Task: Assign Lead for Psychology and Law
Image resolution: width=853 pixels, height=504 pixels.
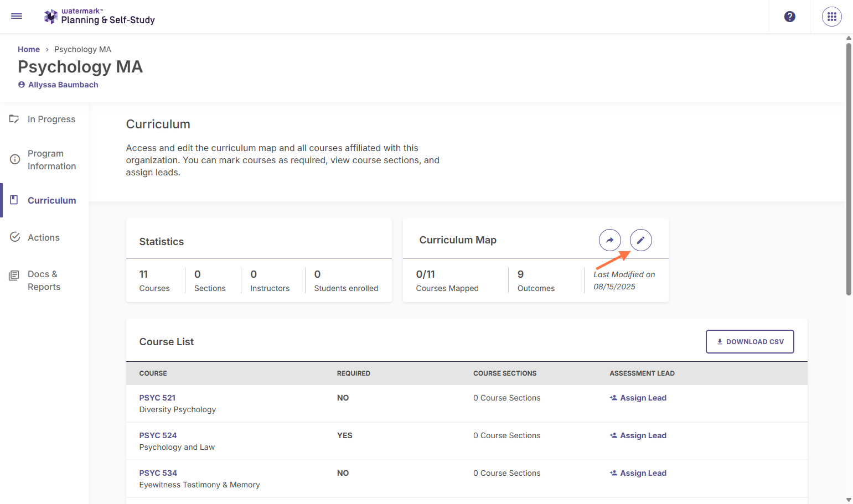Action: point(643,435)
